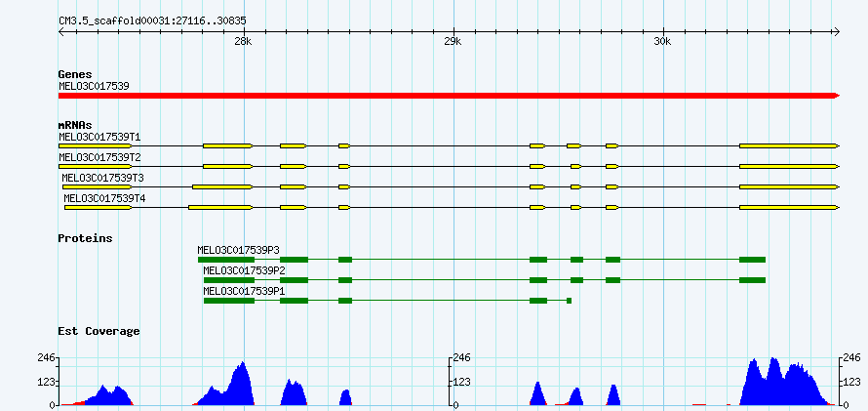Click the left arrow end of the ruler
The height and width of the screenshot is (411, 868).
coord(61,31)
